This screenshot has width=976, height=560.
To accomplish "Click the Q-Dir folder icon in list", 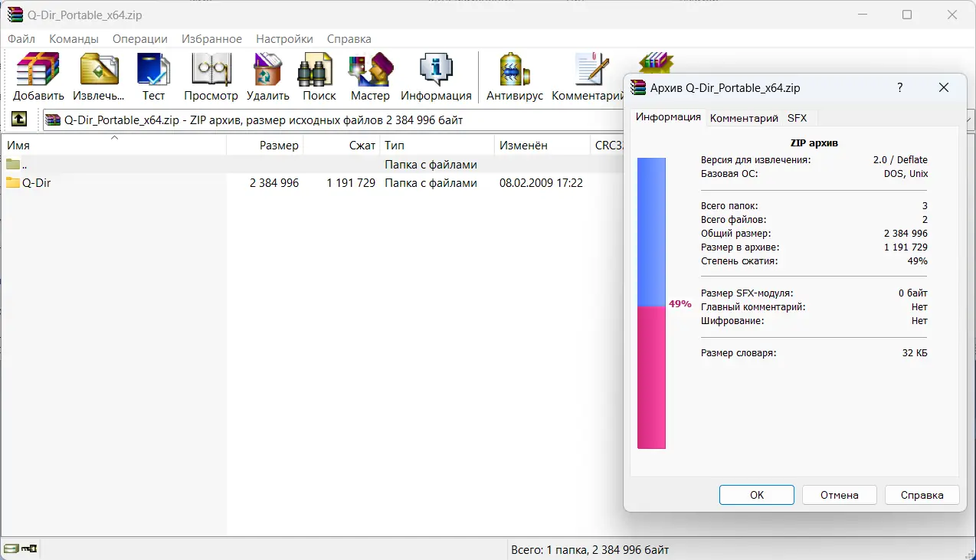I will click(13, 183).
